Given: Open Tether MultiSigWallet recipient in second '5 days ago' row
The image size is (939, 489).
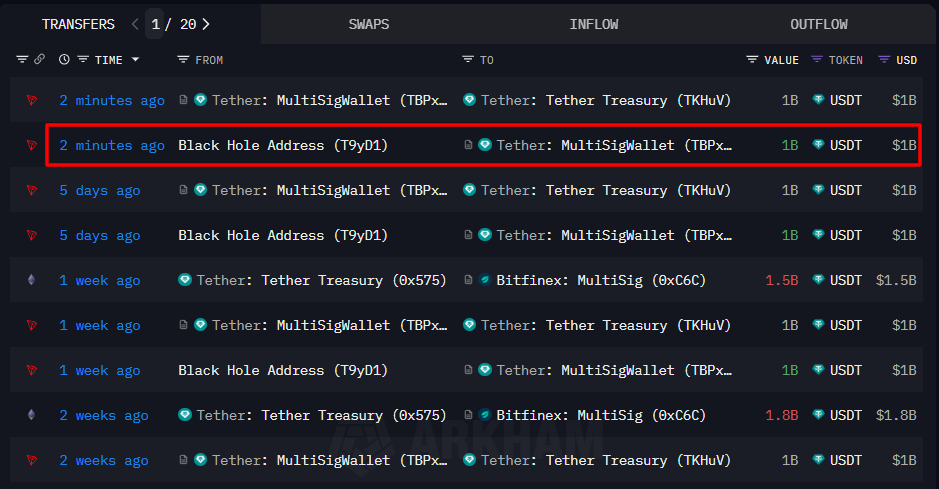Looking at the screenshot, I should tap(614, 235).
